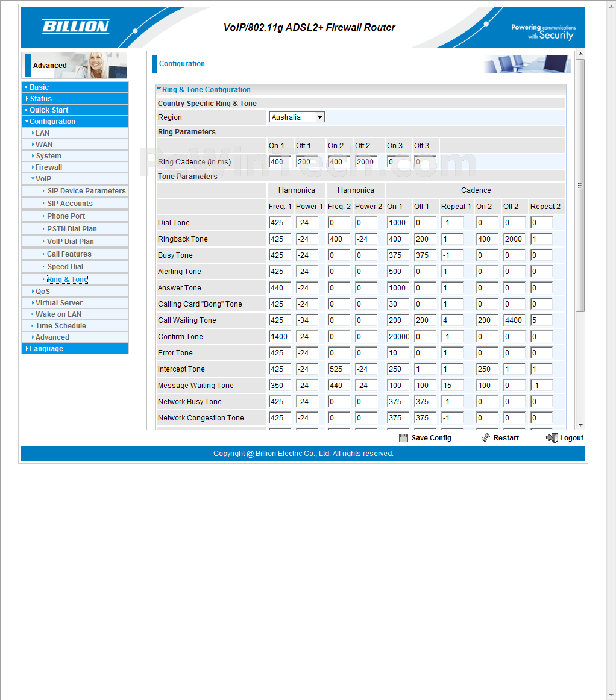This screenshot has width=616, height=700.
Task: Open the Speed Dial page
Action: 65,266
